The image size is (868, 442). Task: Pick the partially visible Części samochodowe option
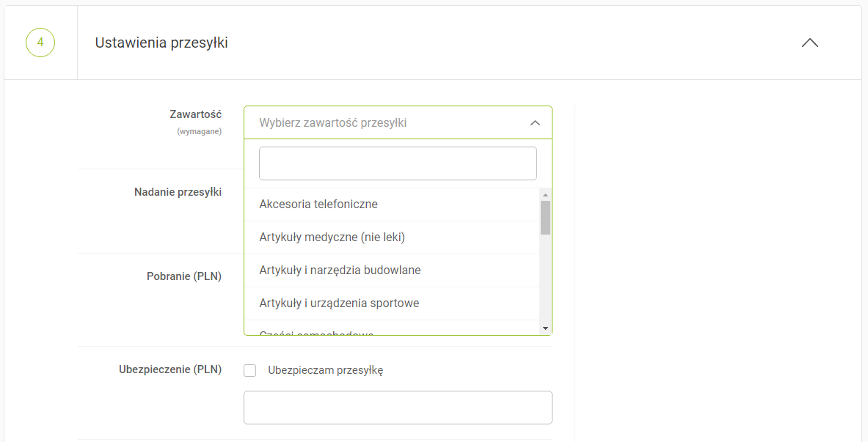[x=317, y=332]
